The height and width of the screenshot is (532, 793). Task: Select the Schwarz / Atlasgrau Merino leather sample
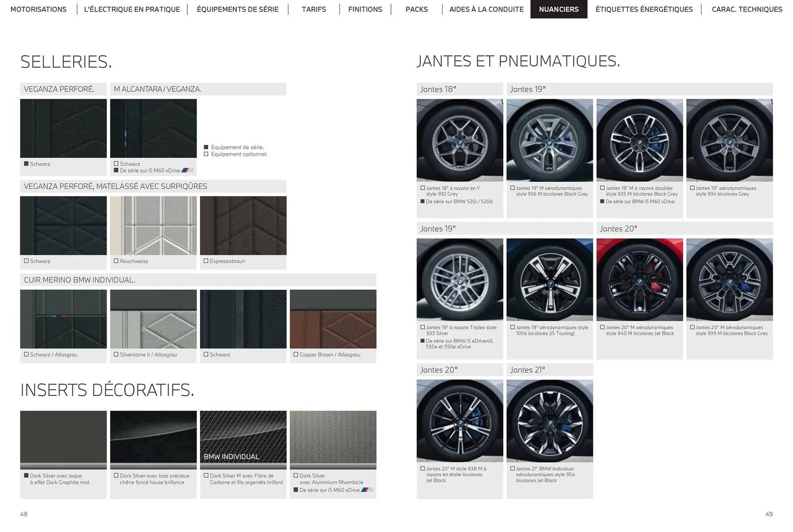coord(63,320)
